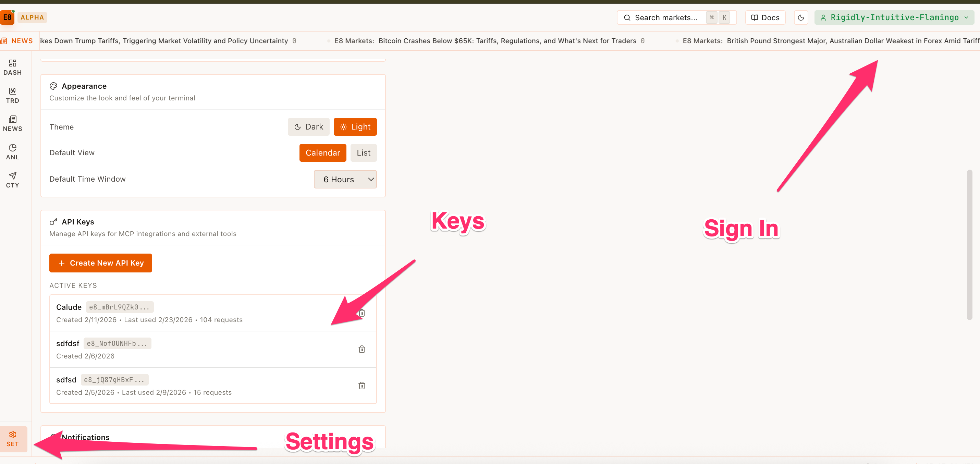980x464 pixels.
Task: Select the TRD trading icon in sidebar
Action: click(x=12, y=95)
